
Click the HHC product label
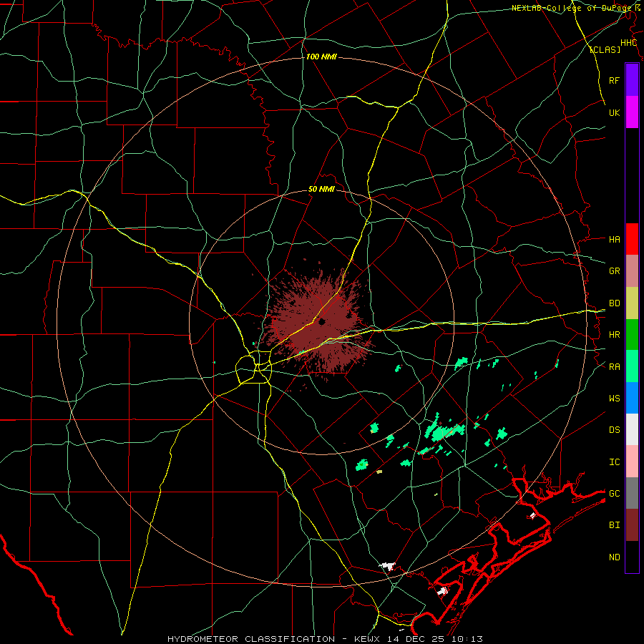click(x=628, y=43)
